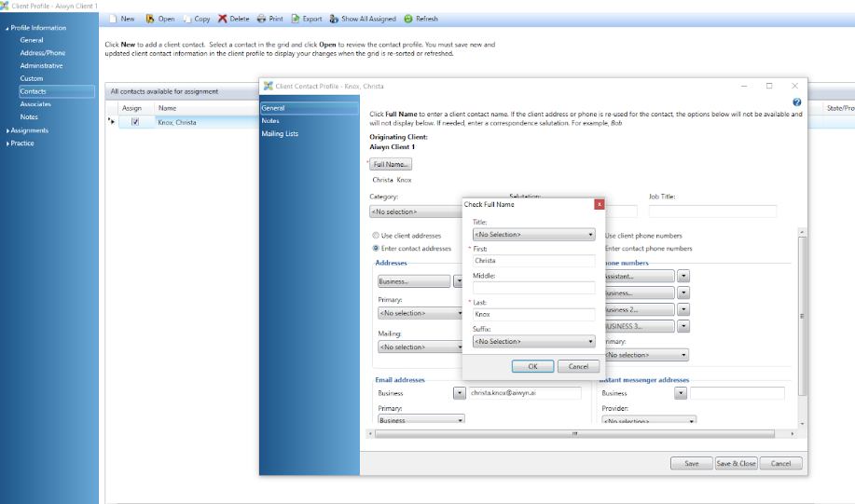Click the business email address field
The height and width of the screenshot is (504, 855).
pos(525,393)
